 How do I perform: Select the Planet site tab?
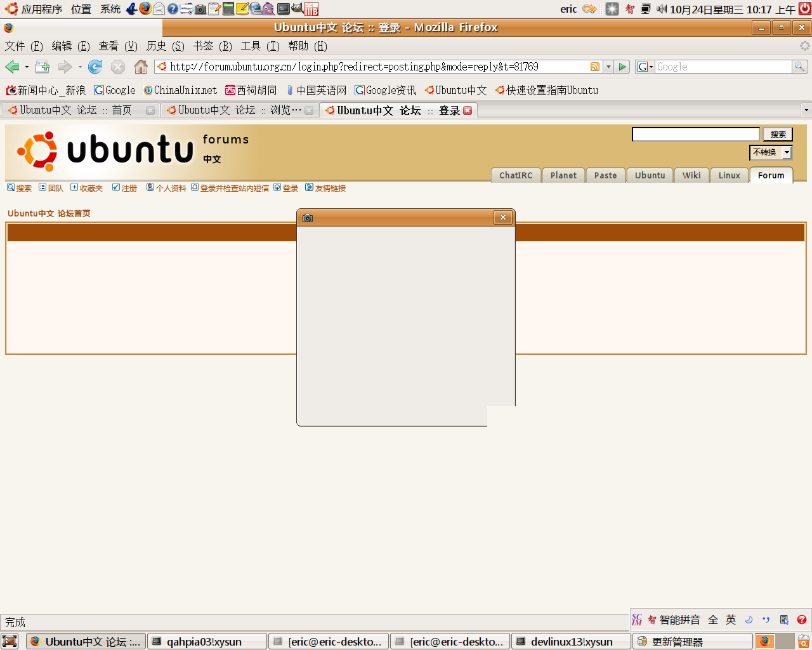coord(563,175)
